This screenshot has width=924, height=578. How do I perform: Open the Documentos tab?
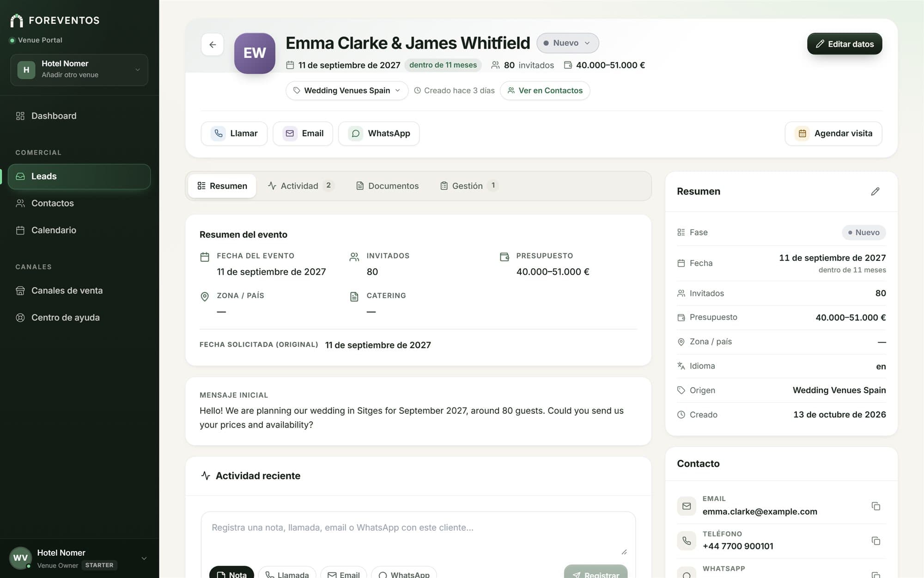388,186
